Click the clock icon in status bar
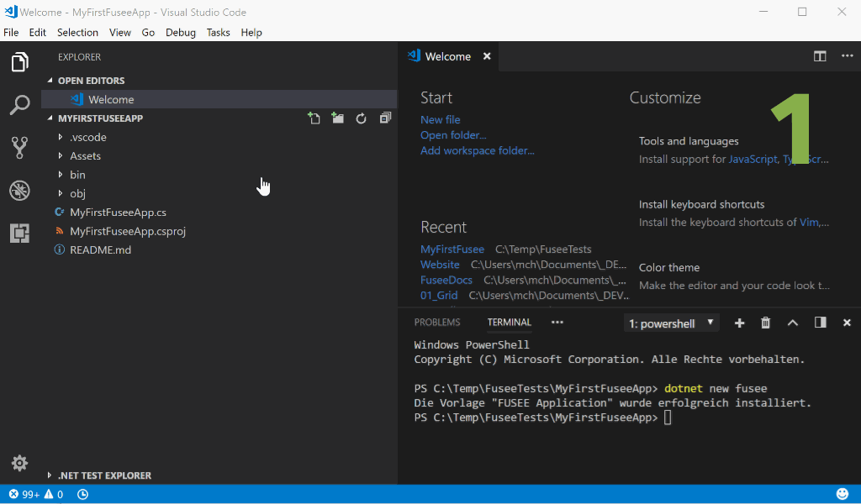The image size is (861, 504). 82,494
